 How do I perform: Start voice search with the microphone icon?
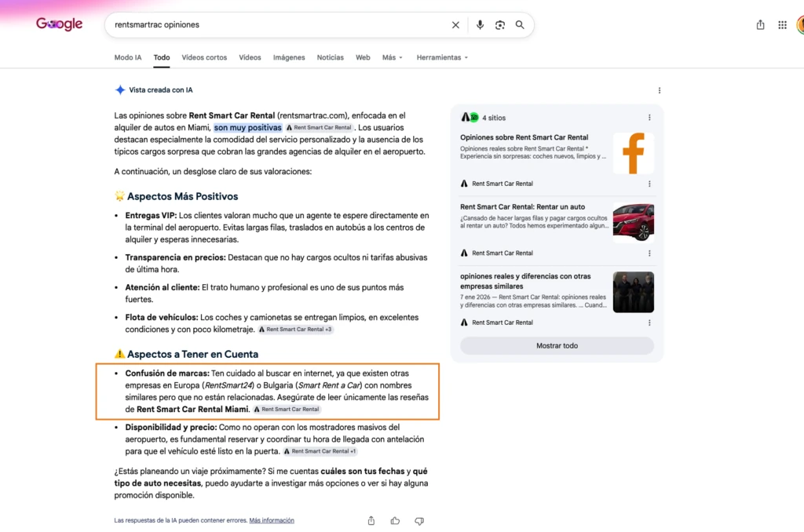[x=480, y=24]
